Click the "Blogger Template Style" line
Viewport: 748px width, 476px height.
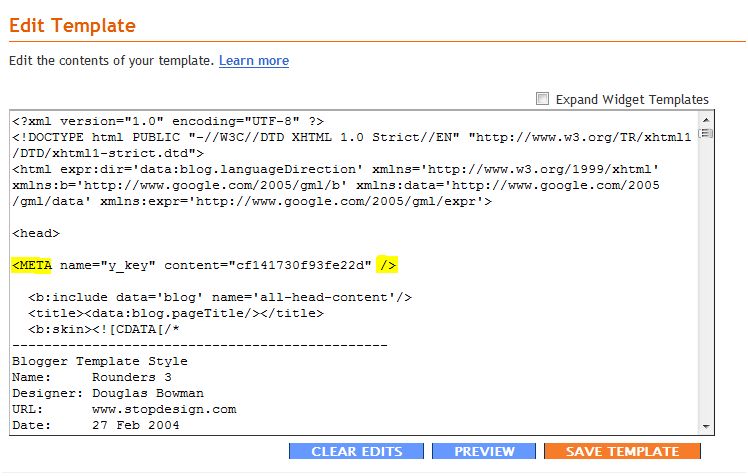pos(100,361)
